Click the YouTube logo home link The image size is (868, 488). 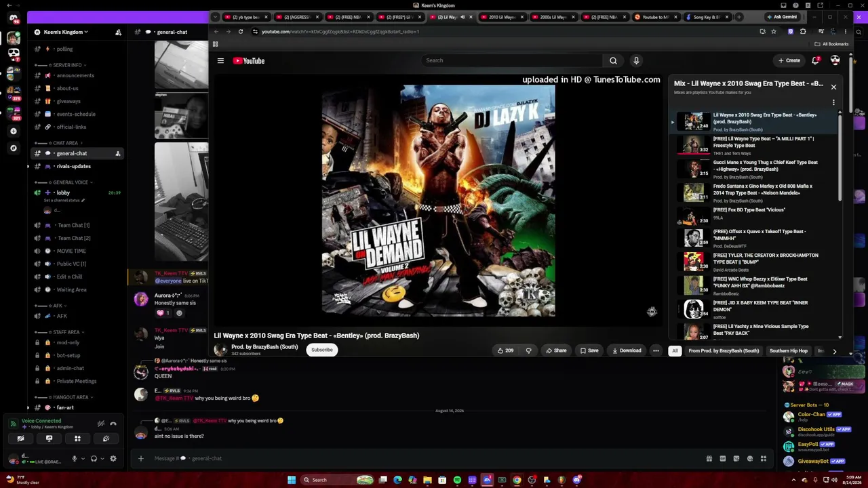click(x=249, y=61)
